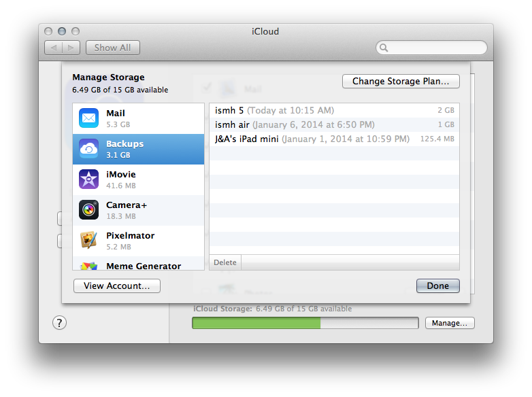Click the Mail 5.3 GB entry
The image size is (532, 397).
tap(138, 118)
